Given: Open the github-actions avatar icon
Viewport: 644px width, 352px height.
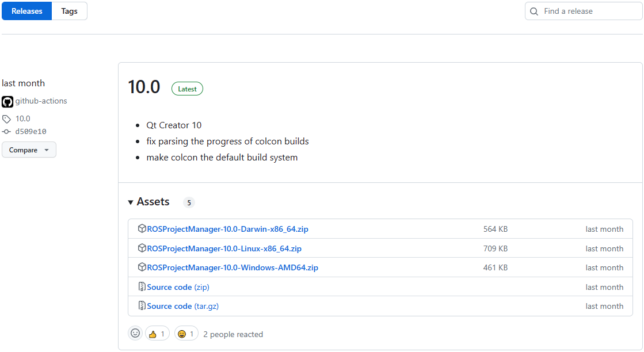Looking at the screenshot, I should pyautogui.click(x=7, y=101).
